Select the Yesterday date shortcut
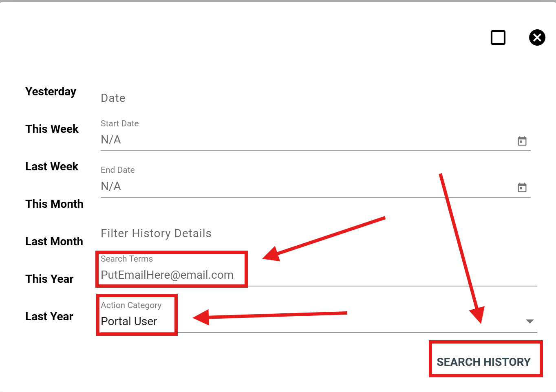 point(51,91)
